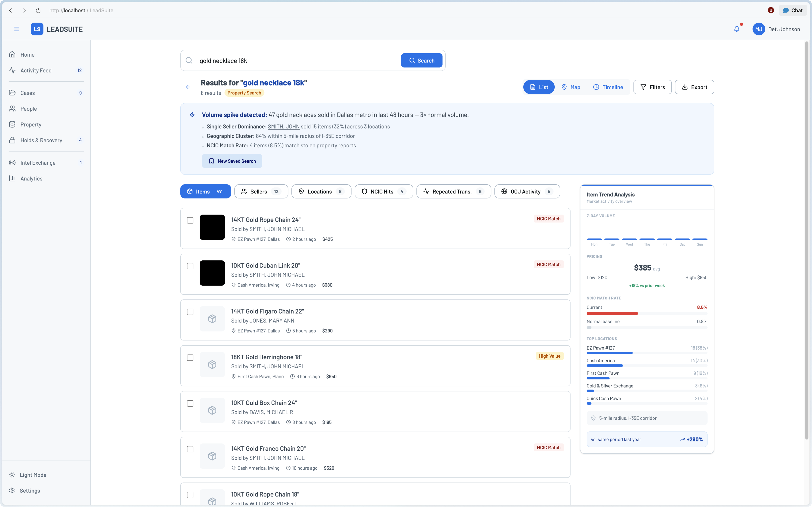Click the hamburger menu icon
This screenshot has width=812, height=507.
16,29
